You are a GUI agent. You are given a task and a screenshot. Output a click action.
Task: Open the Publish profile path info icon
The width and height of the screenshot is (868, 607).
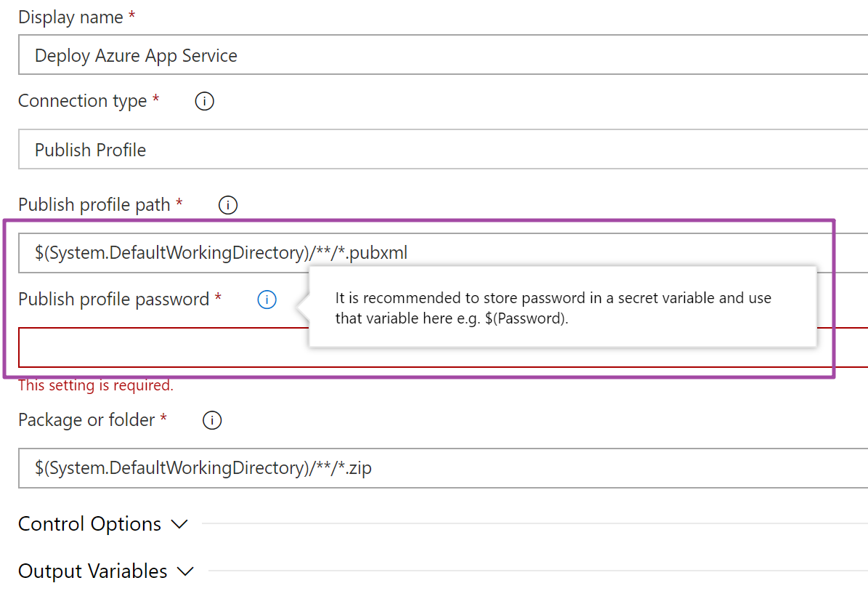tap(228, 206)
